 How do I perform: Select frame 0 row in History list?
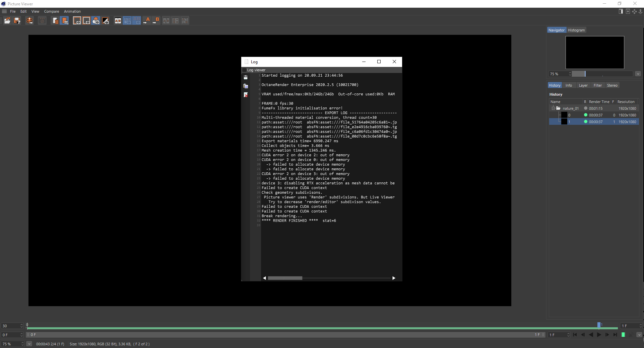point(594,115)
